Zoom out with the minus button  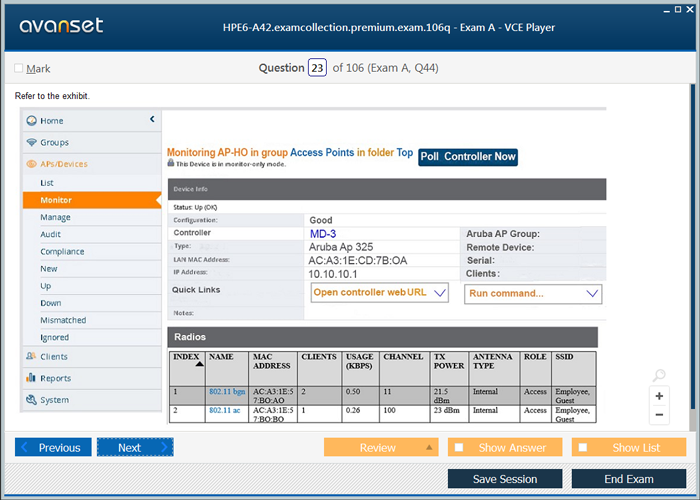[x=659, y=415]
